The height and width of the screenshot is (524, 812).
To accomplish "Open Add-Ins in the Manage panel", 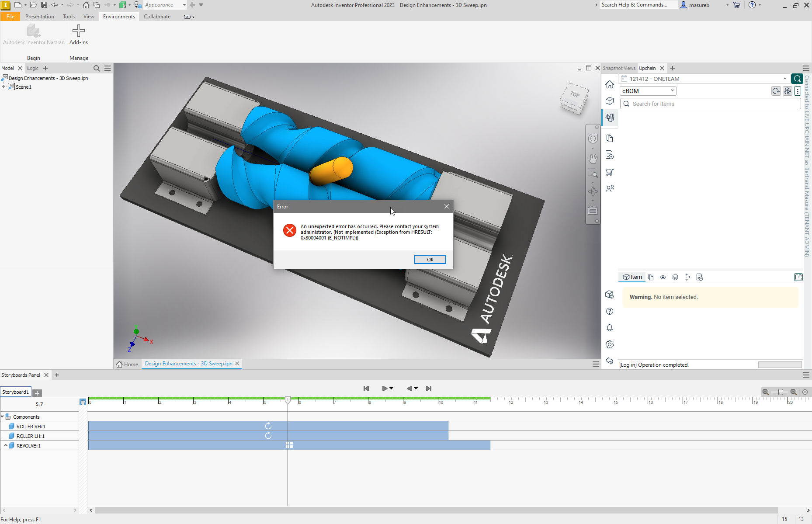I will (x=78, y=35).
